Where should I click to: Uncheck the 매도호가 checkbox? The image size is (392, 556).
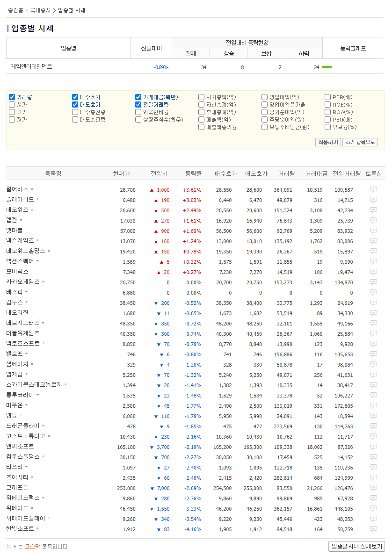tap(75, 105)
